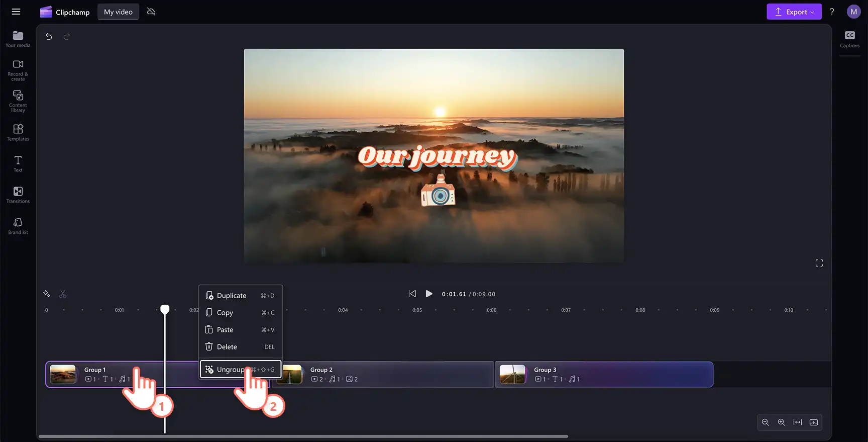Open the hamburger main menu
The height and width of the screenshot is (442, 868).
point(16,12)
